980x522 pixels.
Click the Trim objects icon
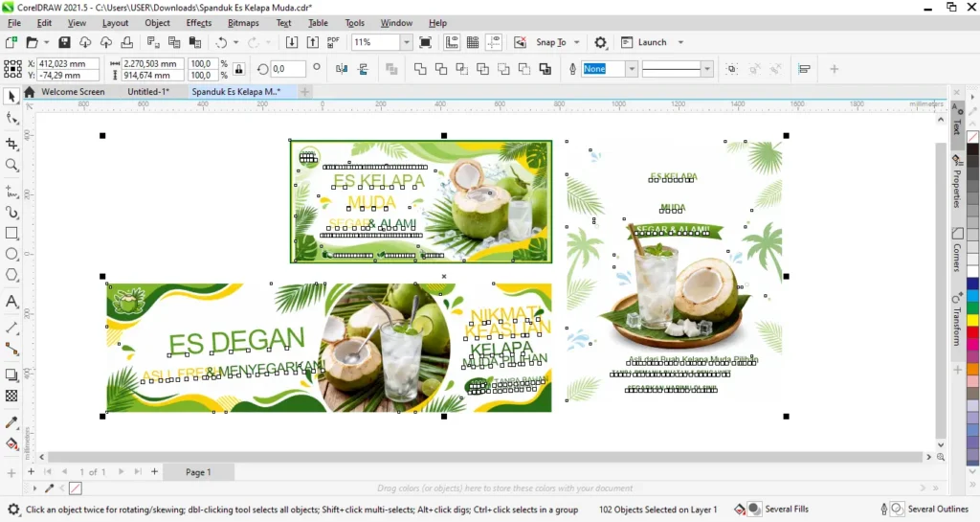[440, 69]
